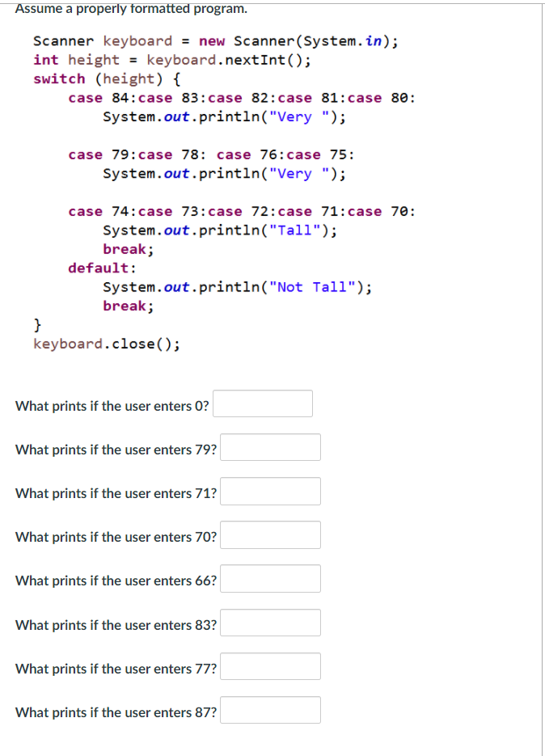Click the answer box for user enters 70
Image resolution: width=545 pixels, height=756 pixels.
[x=270, y=534]
